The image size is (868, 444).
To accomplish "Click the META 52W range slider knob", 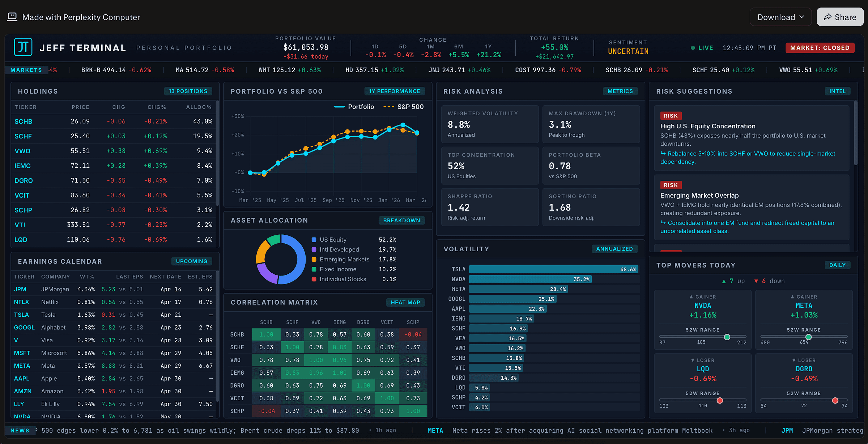I will (x=808, y=337).
